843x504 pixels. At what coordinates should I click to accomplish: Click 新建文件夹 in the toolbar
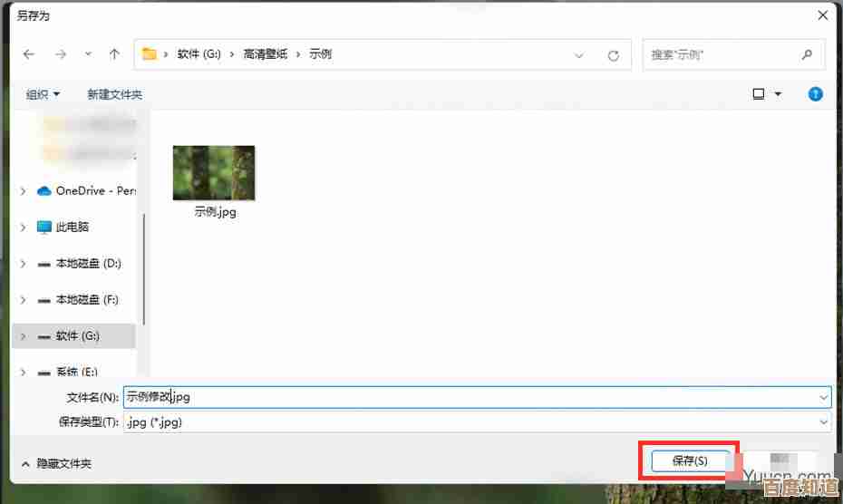coord(114,94)
